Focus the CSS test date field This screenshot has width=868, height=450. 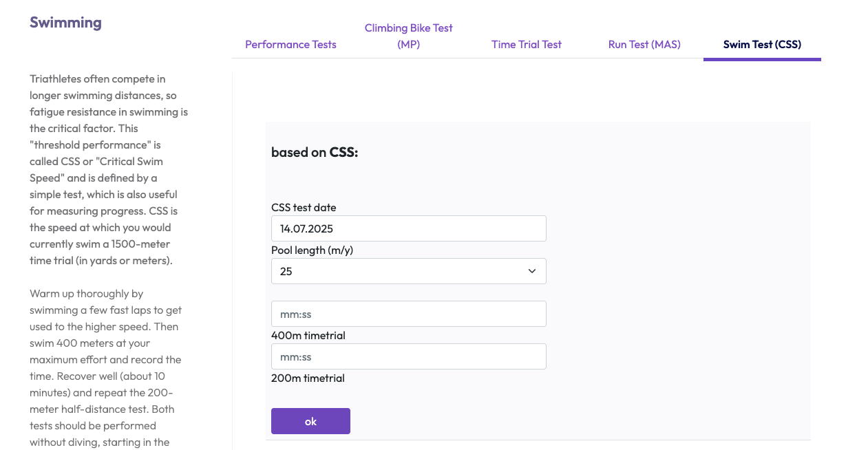tap(409, 228)
